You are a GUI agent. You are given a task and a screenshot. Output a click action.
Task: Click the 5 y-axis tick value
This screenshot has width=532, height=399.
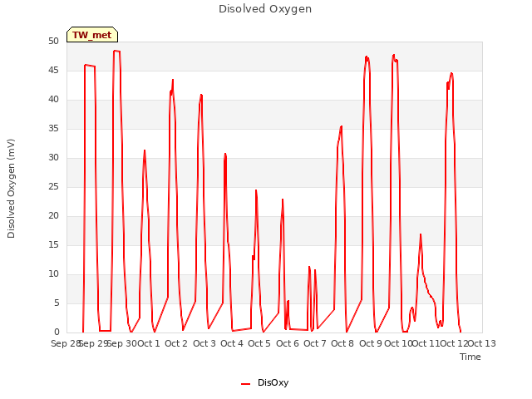point(57,303)
